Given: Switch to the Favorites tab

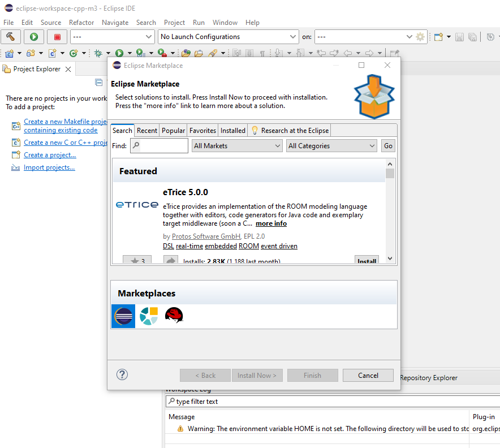Looking at the screenshot, I should [x=202, y=131].
